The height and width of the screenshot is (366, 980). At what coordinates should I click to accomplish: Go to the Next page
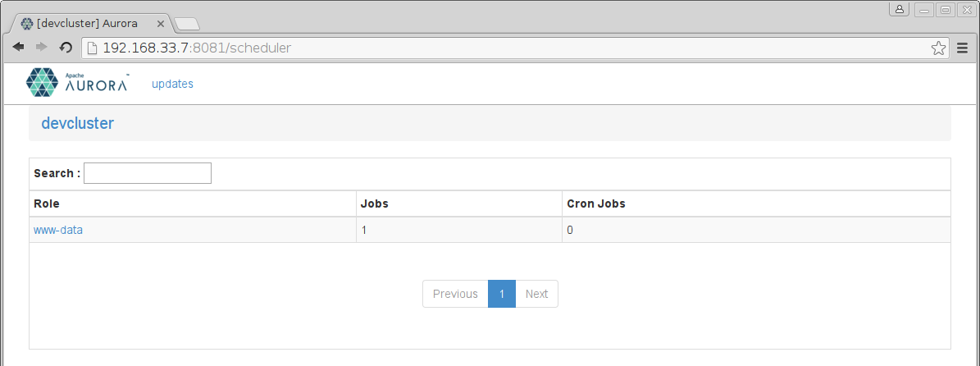(x=536, y=294)
